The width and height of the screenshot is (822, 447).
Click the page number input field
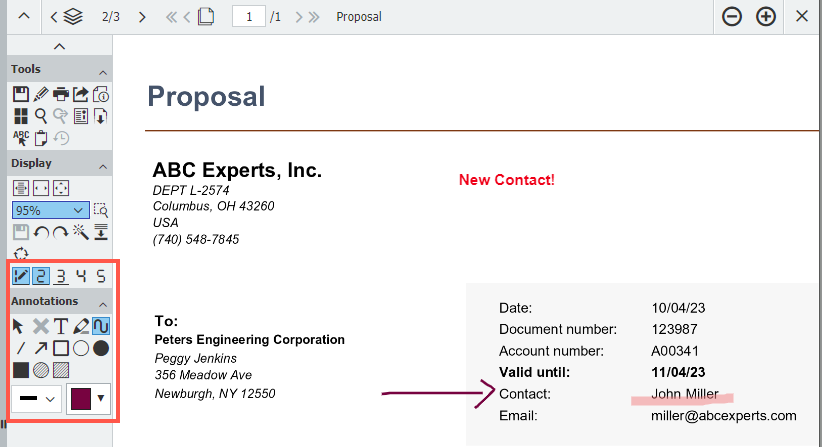point(248,17)
